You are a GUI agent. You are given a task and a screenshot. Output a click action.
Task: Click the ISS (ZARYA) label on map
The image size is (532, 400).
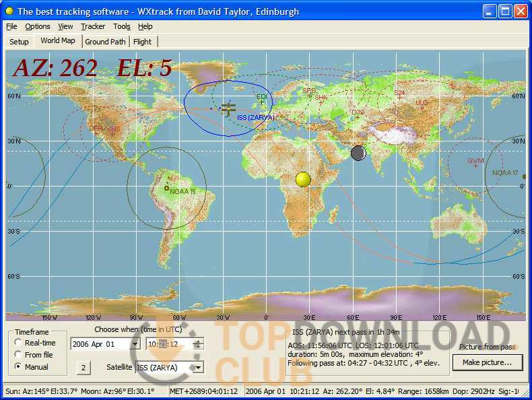[255, 118]
